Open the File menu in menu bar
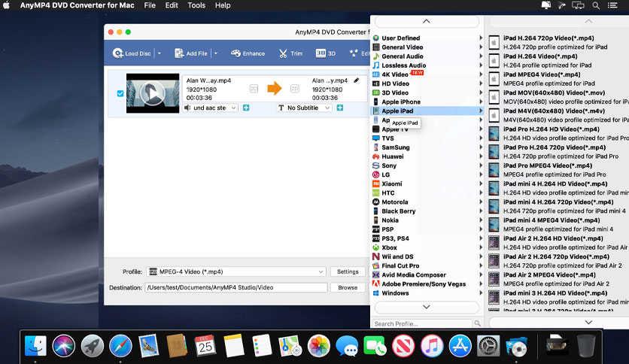This screenshot has height=364, width=629. 150,5
